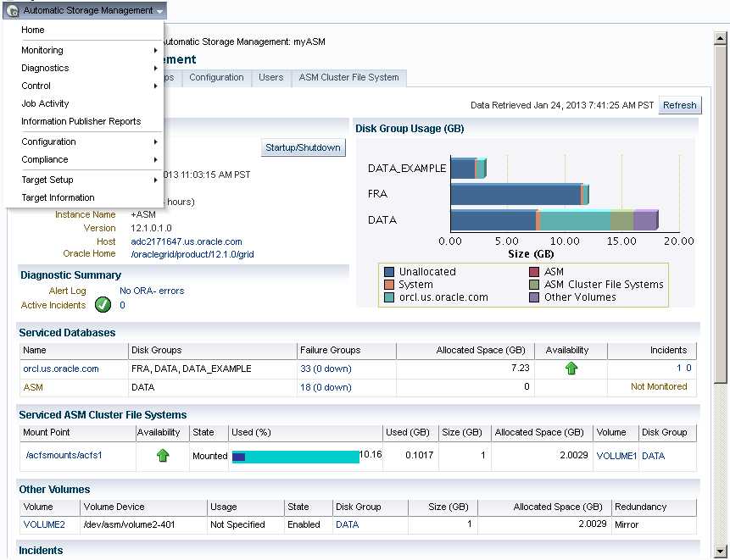Image resolution: width=730 pixels, height=560 pixels.
Task: Click the vertical scrollbar thumb
Action: tap(720, 214)
